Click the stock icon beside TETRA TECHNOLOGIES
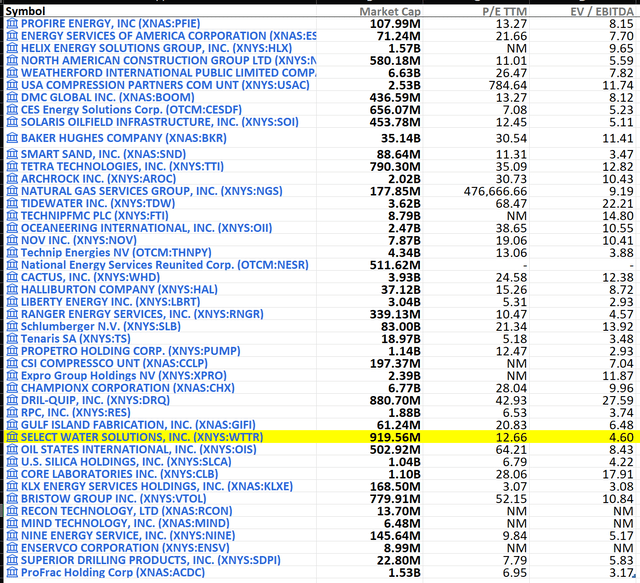 point(12,166)
